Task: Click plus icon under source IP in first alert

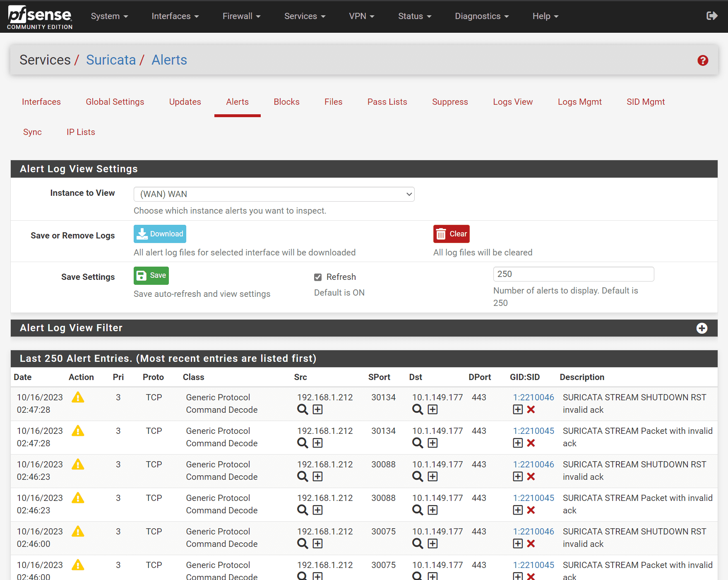Action: pyautogui.click(x=317, y=409)
